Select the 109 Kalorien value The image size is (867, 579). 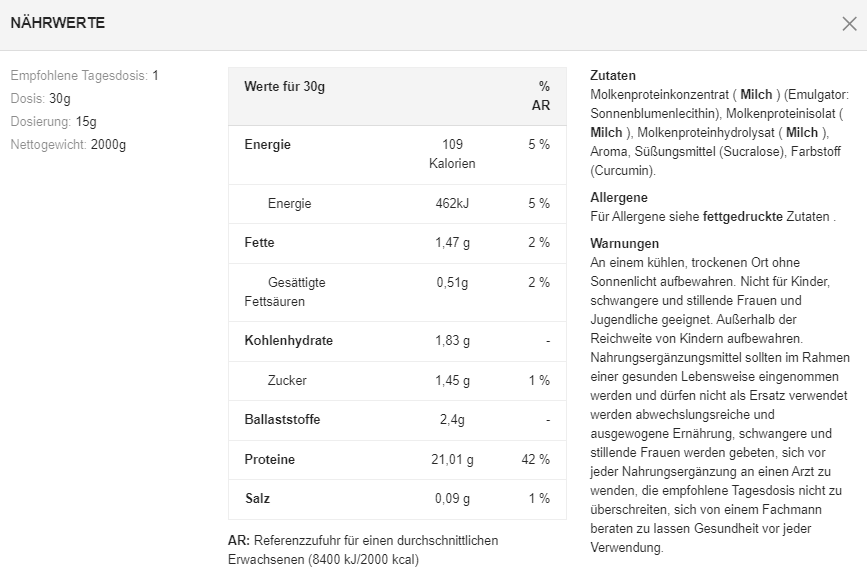click(452, 154)
